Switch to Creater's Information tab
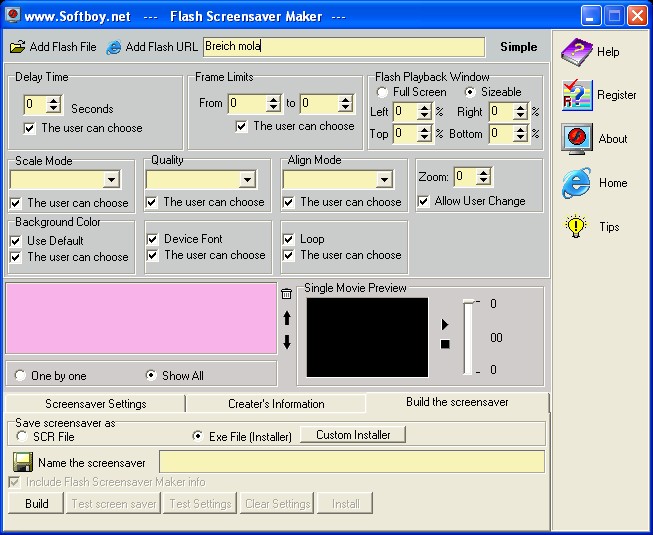This screenshot has width=653, height=535. (x=276, y=403)
